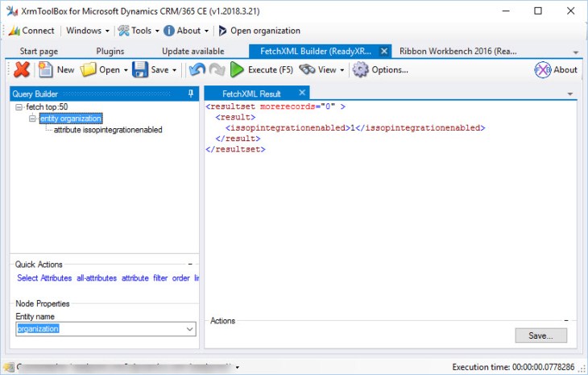Click the Undo arrow icon
Viewport: 588px width, 375px height.
click(197, 70)
